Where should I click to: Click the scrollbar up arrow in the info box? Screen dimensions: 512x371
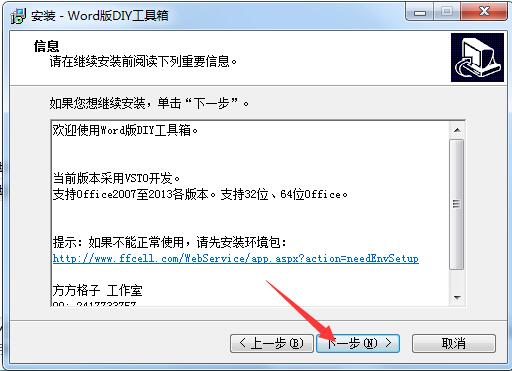click(457, 130)
